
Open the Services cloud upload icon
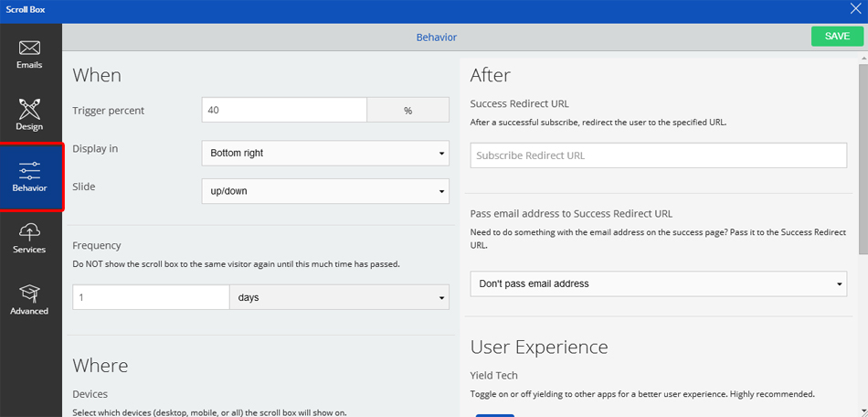coord(29,231)
